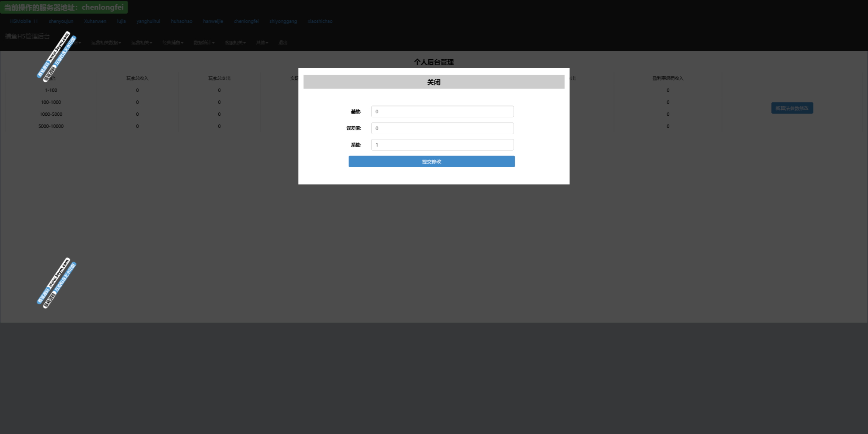Click the 退出 logout menu item
868x434 pixels.
click(283, 43)
